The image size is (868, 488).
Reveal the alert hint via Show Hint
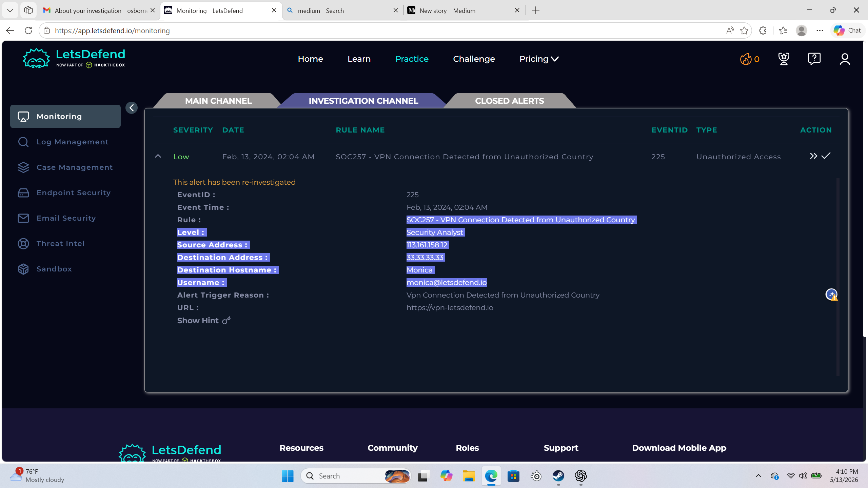coord(204,321)
